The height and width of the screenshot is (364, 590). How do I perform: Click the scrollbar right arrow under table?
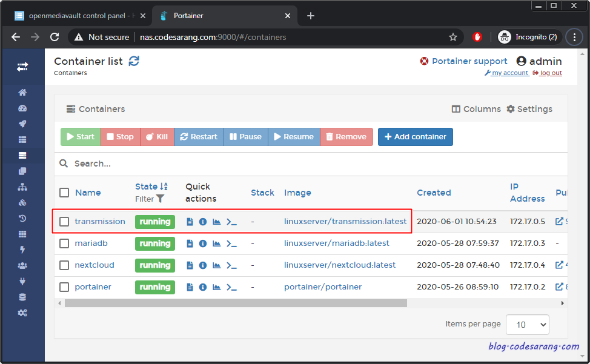[x=563, y=303]
